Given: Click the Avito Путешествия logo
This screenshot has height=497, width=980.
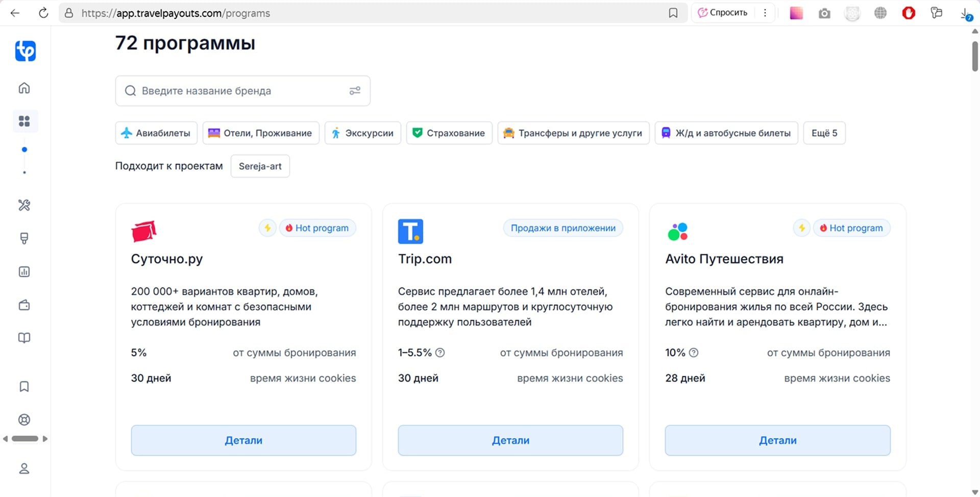Looking at the screenshot, I should (x=678, y=231).
